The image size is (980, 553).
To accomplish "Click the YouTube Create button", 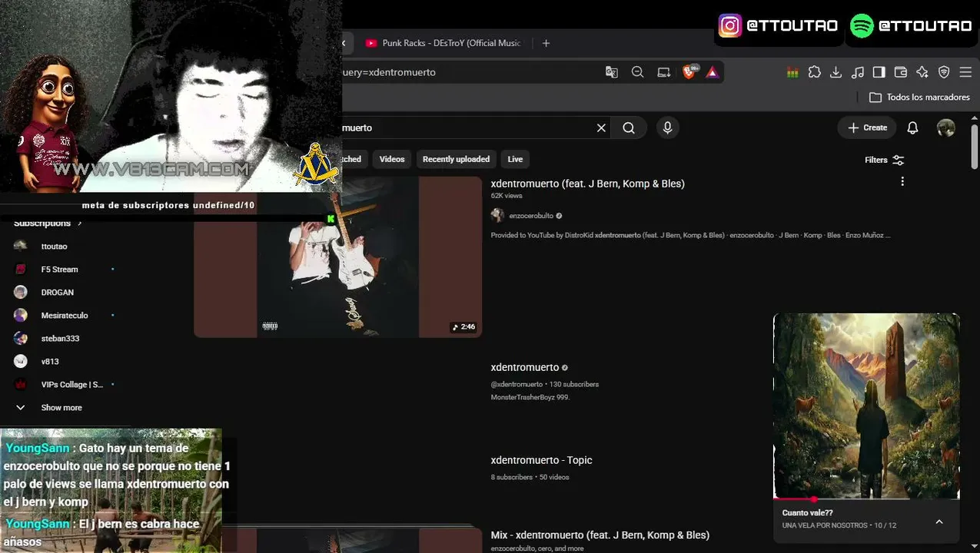I will click(x=867, y=128).
